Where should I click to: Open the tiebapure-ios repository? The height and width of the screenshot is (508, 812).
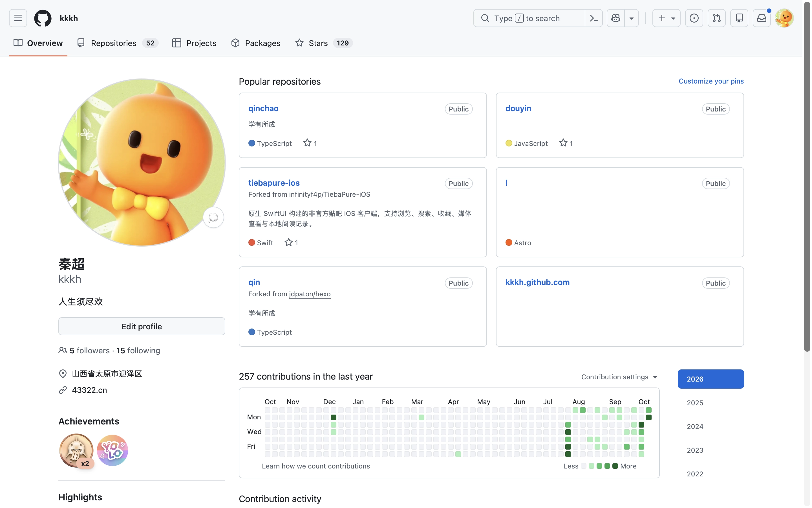pos(274,183)
